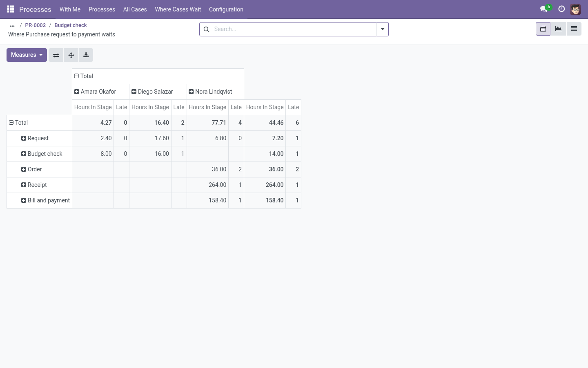Viewport: 588px width, 368px height.
Task: Sort by Nora Lindqvist Hours In Stage
Action: coord(207,107)
